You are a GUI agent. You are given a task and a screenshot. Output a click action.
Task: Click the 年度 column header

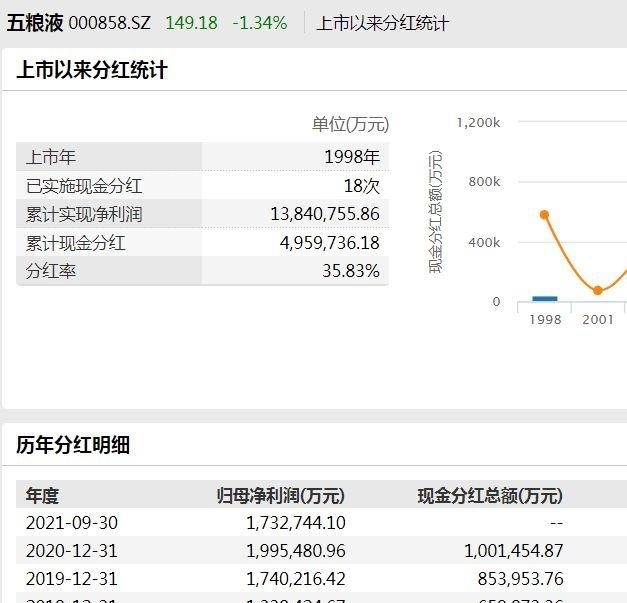click(42, 496)
